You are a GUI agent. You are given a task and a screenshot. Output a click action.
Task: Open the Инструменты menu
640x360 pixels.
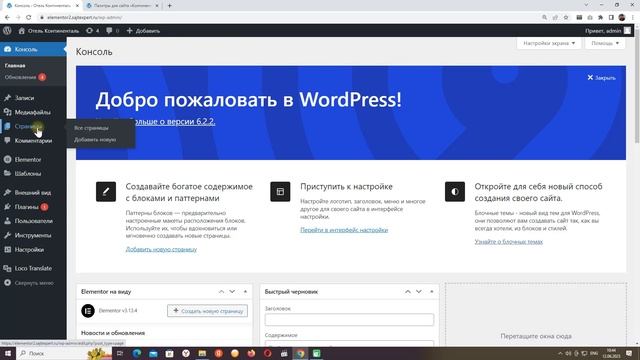coord(33,236)
